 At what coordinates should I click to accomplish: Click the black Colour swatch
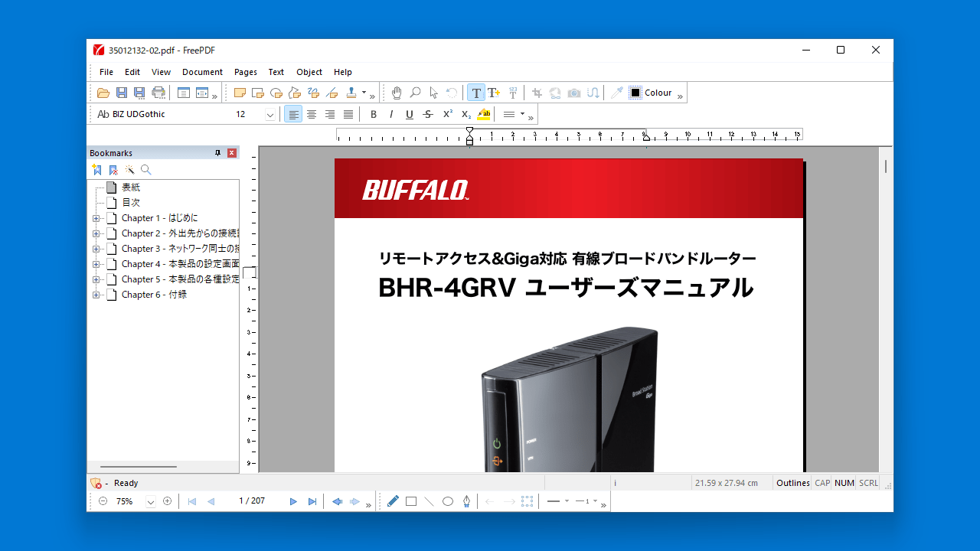pyautogui.click(x=635, y=93)
